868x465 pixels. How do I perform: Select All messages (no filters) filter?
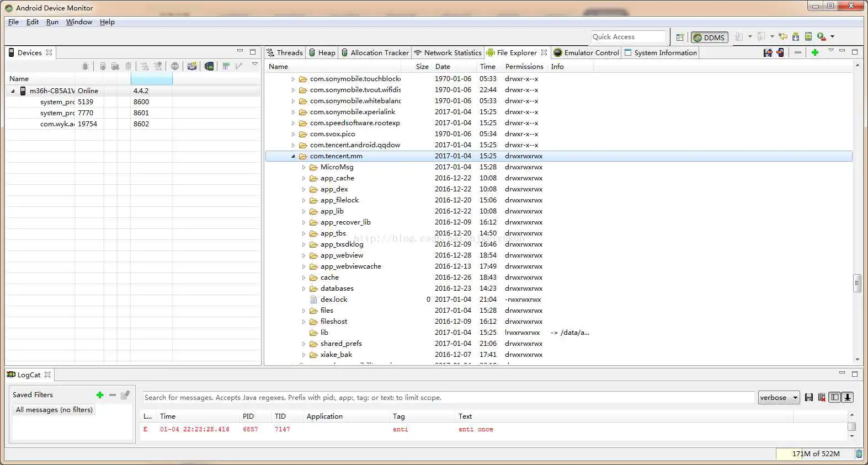(x=54, y=410)
